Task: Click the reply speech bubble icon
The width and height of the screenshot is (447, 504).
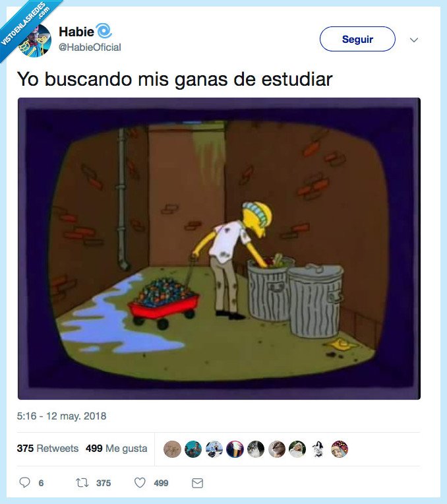Action: 25,482
